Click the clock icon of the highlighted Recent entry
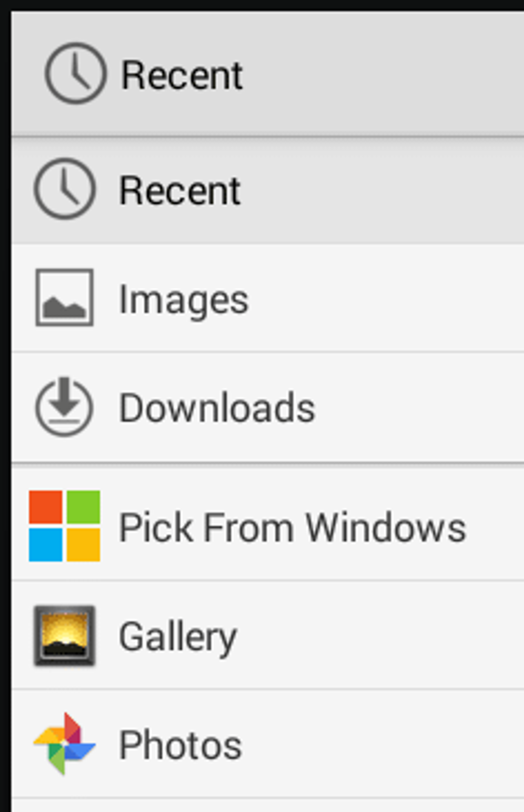Screen dimensions: 524x812 click(65, 189)
